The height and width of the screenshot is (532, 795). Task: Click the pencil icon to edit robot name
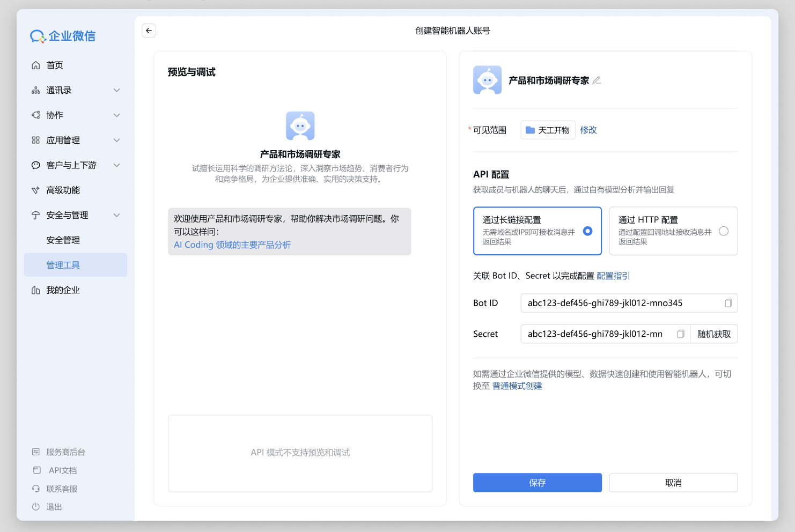tap(597, 80)
